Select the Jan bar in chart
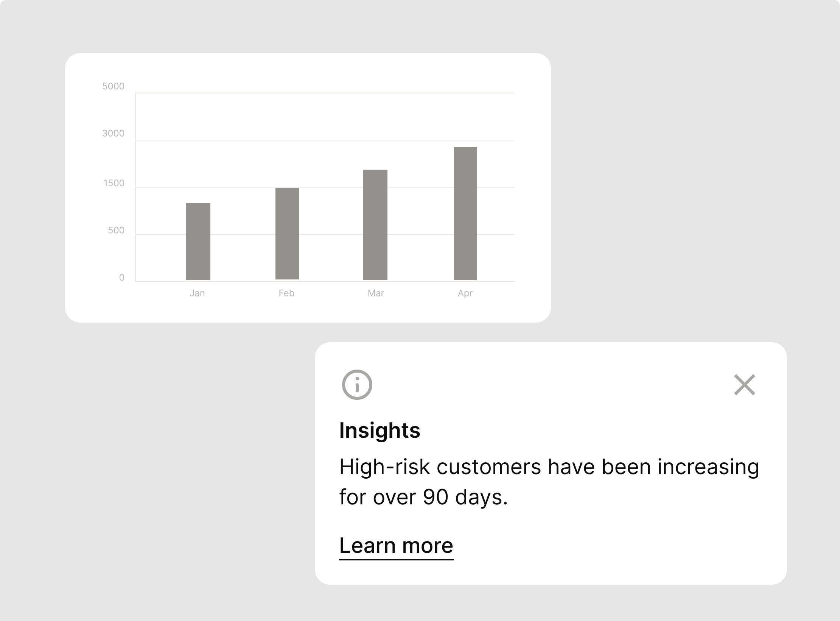840x621 pixels. [x=198, y=242]
